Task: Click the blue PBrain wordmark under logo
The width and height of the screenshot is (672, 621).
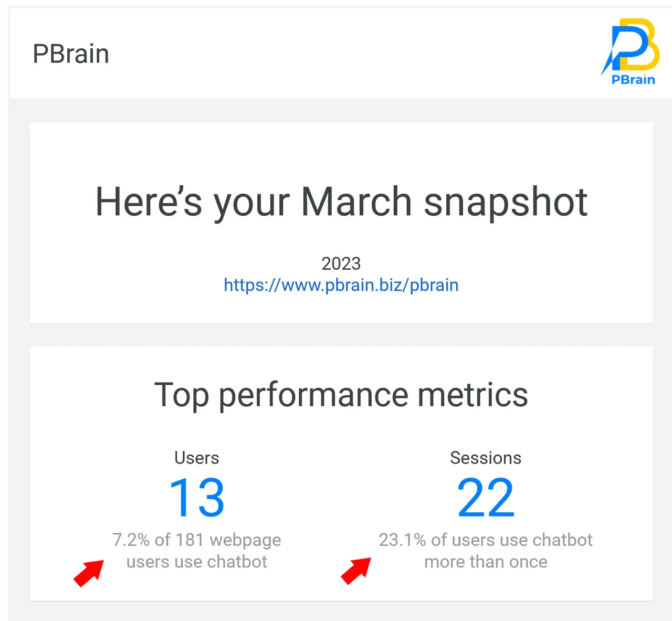Action: point(633,80)
